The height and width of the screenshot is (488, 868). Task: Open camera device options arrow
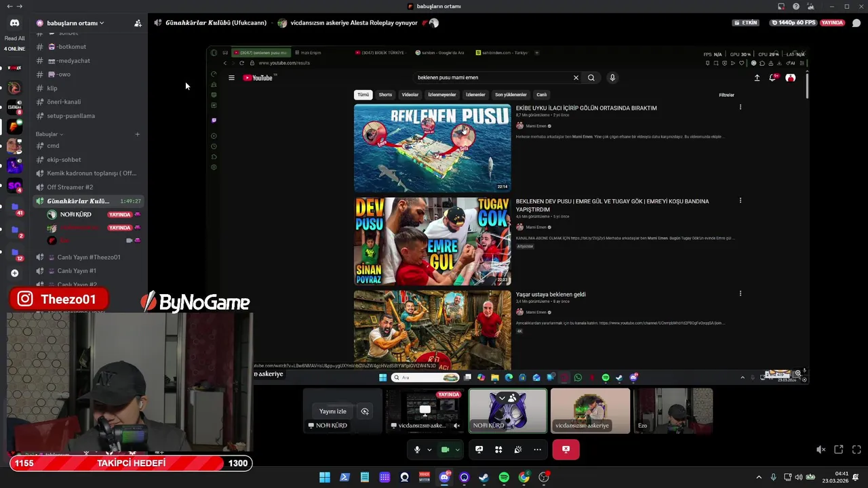(458, 449)
